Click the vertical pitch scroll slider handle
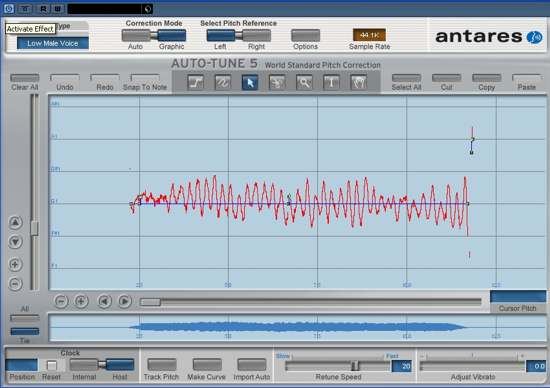The width and height of the screenshot is (550, 388). 34,228
